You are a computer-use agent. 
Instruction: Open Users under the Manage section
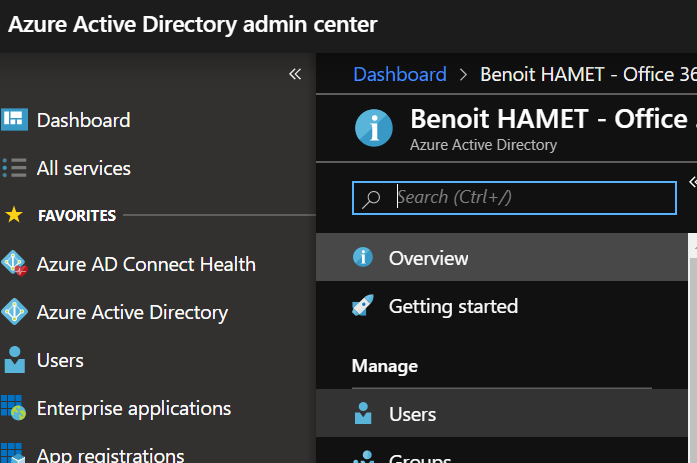click(x=412, y=414)
